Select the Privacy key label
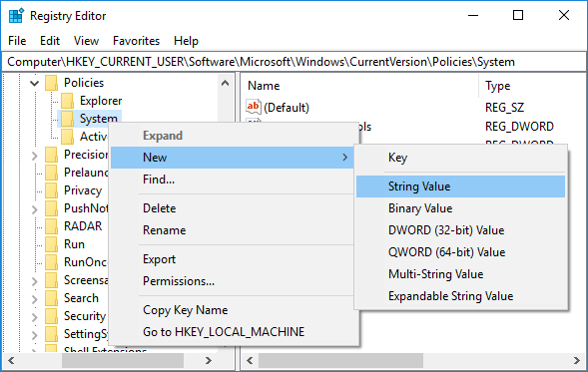This screenshot has width=588, height=372. pyautogui.click(x=83, y=190)
